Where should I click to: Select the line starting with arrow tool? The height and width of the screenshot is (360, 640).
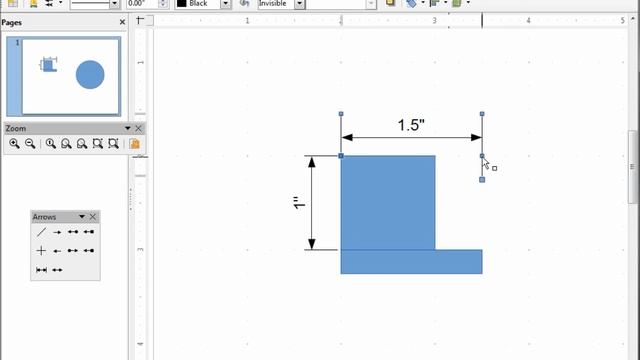tap(57, 251)
